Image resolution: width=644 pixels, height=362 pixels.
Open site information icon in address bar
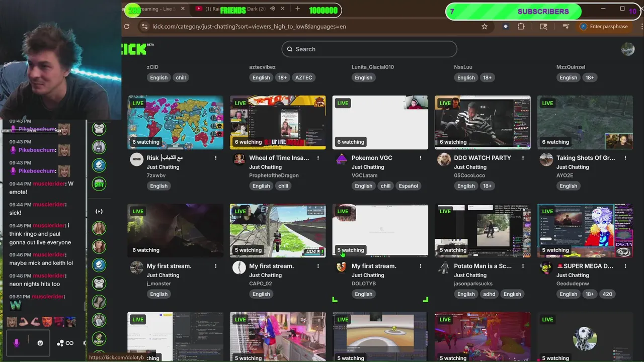pyautogui.click(x=144, y=27)
